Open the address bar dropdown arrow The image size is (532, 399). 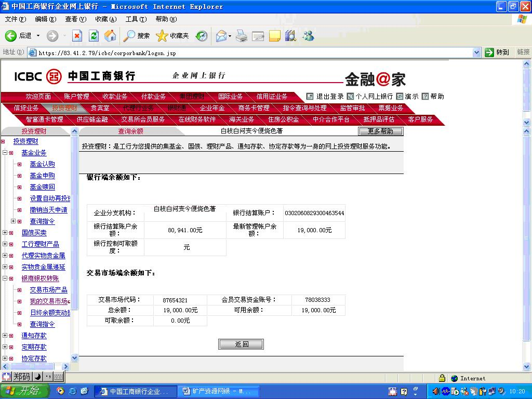pyautogui.click(x=476, y=52)
